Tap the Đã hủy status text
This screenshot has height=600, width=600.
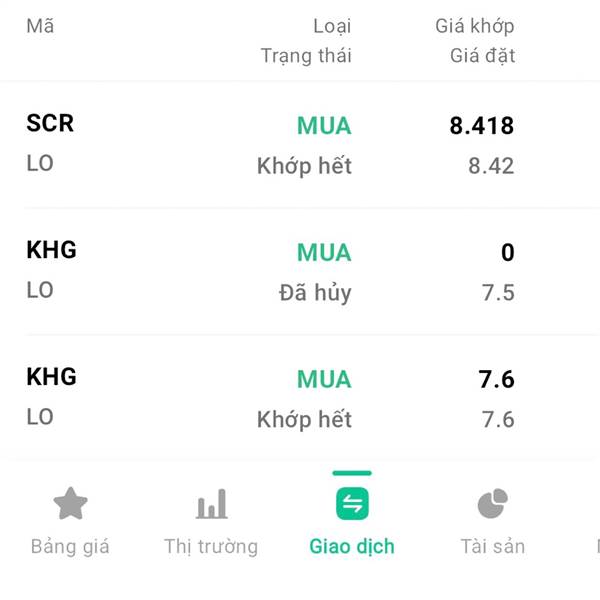(315, 293)
